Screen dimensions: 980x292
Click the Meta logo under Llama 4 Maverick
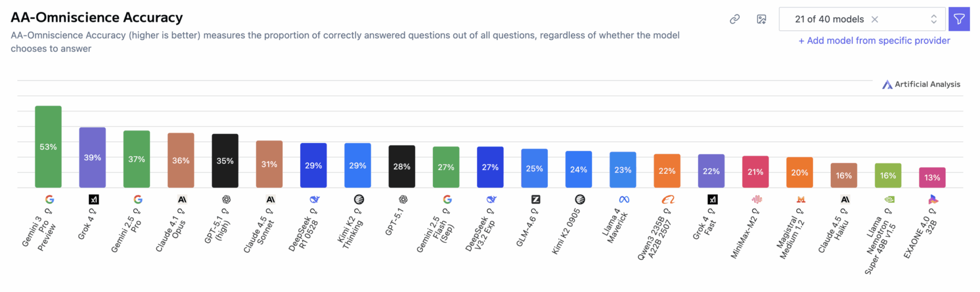pyautogui.click(x=624, y=200)
